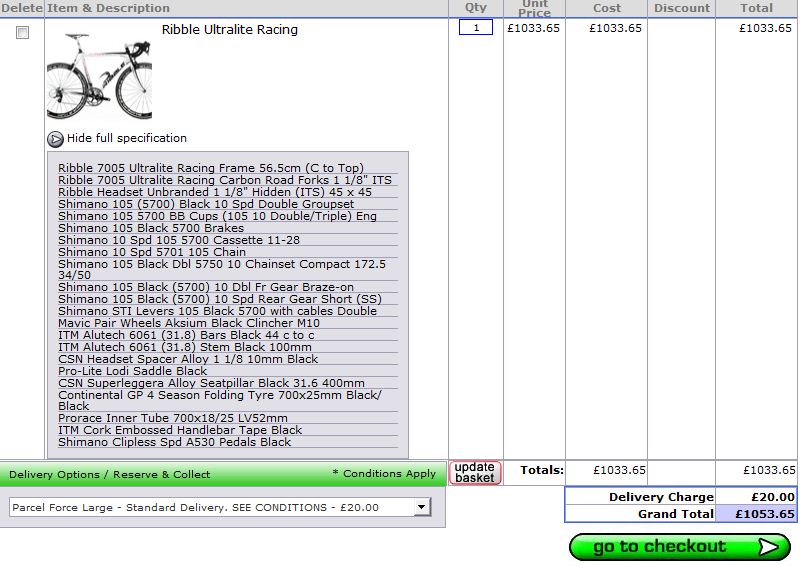Tick the delete checkbox for Ribble Ultralite Racing
Screen dimensions: 800x566
click(x=22, y=33)
